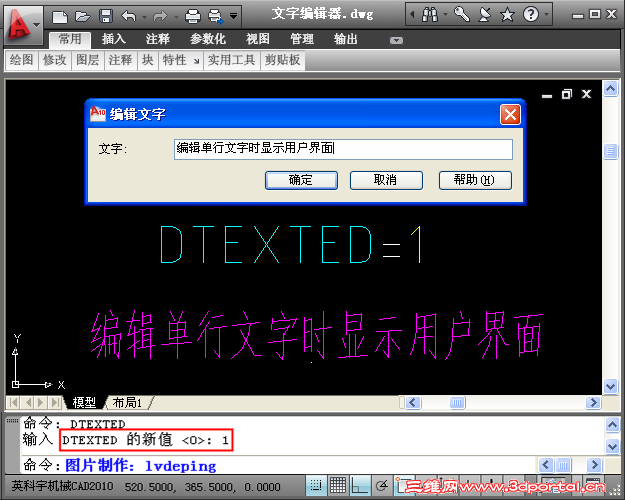Click the 帮助(H) button
This screenshot has height=500, width=625.
475,180
